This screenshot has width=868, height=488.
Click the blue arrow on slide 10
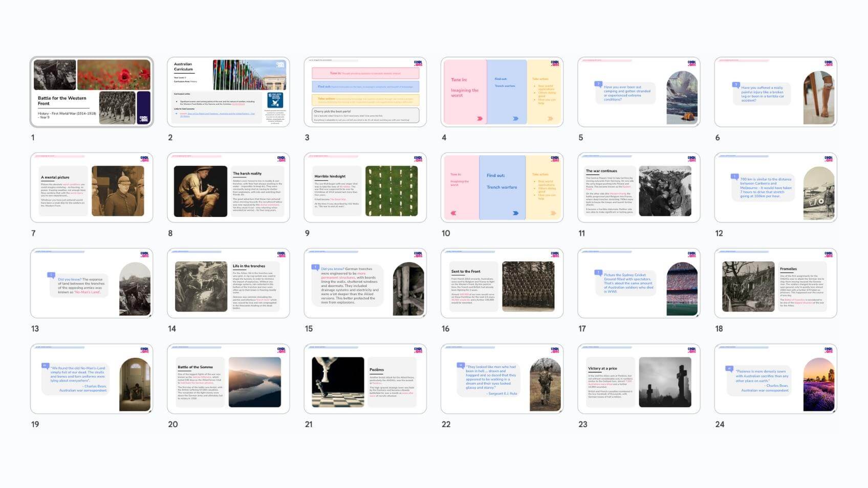[515, 213]
